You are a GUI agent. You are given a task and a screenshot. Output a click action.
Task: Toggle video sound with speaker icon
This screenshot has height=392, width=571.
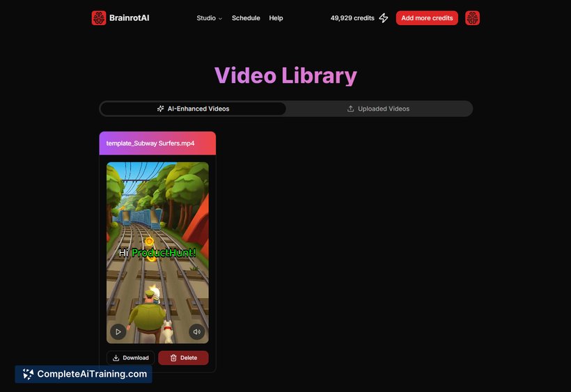(196, 331)
